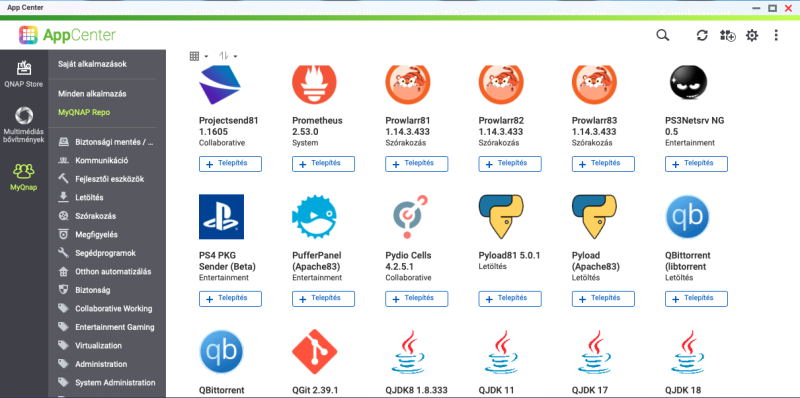Click the QJDK8 Java icon

(x=408, y=352)
